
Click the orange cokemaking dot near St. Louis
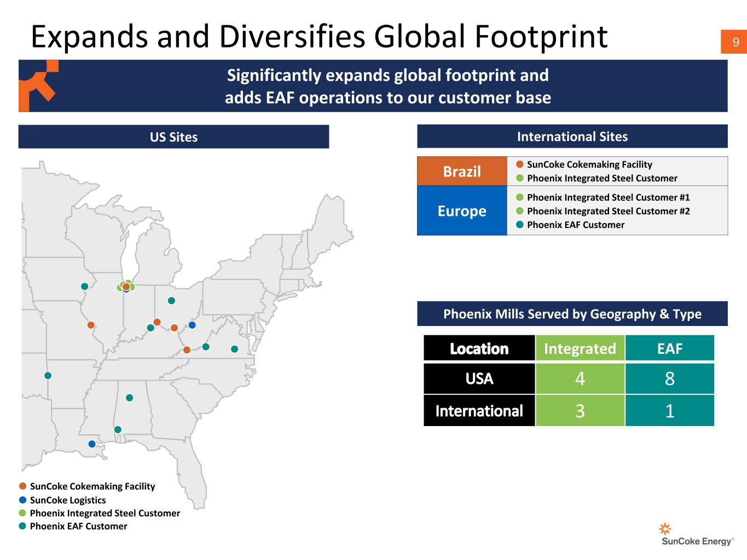point(91,325)
